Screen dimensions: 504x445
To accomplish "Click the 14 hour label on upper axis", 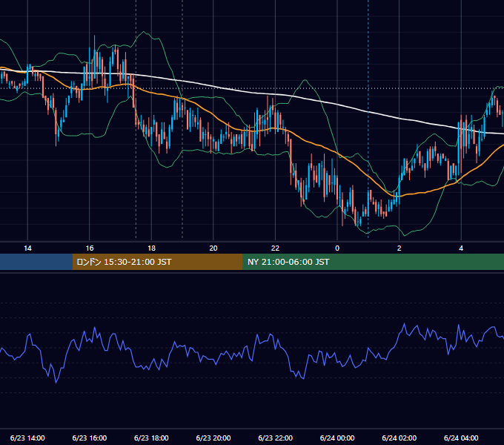I will pyautogui.click(x=27, y=248).
